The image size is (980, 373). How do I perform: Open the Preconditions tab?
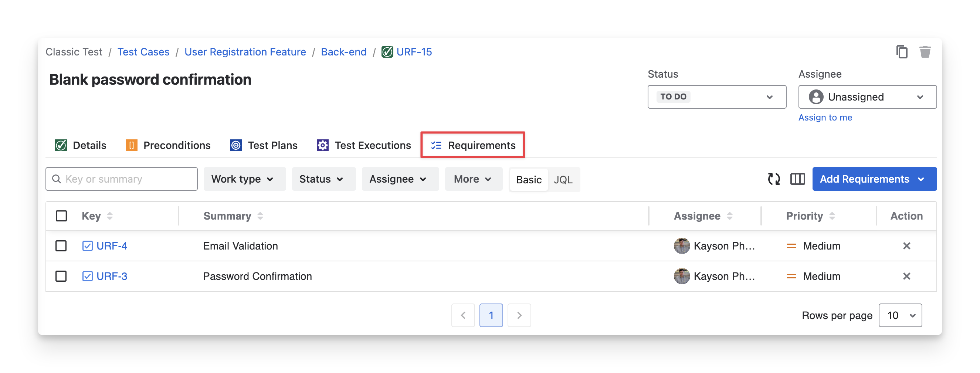coord(168,145)
